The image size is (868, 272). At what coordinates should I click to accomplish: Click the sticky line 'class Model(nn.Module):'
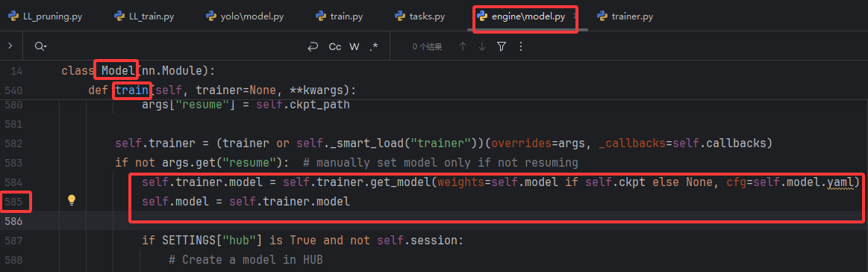(138, 71)
